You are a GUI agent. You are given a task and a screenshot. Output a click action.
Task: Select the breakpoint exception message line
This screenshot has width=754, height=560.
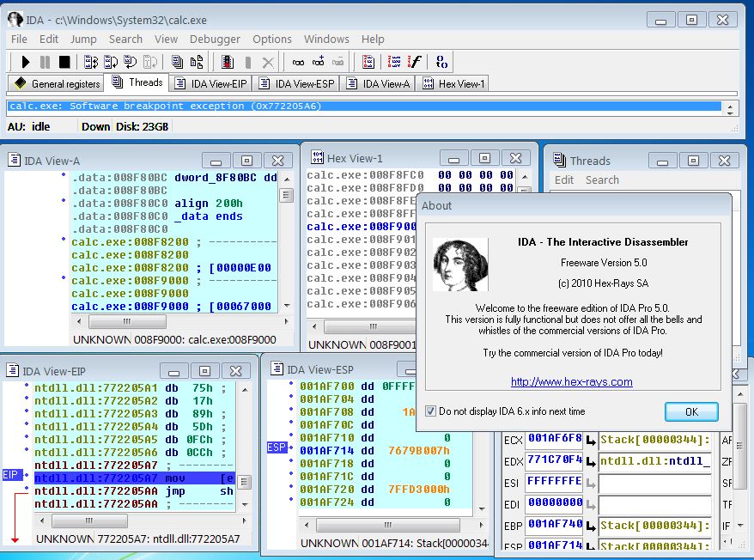coord(364,107)
